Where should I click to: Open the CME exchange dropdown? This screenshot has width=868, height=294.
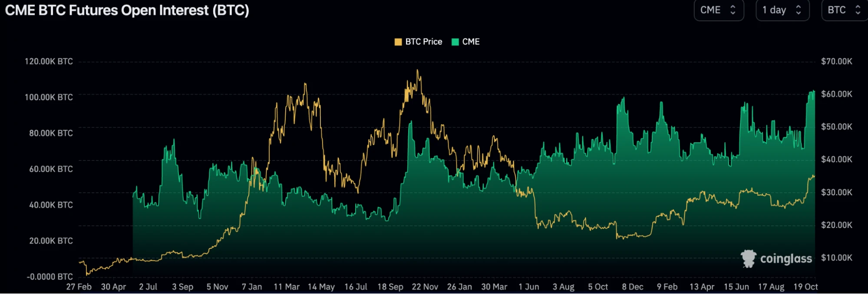[x=719, y=10]
